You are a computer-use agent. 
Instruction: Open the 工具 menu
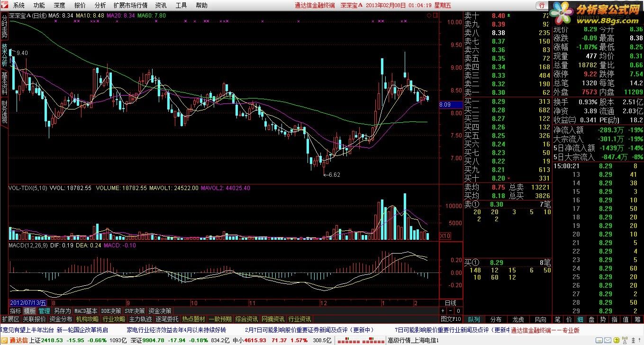tap(181, 6)
